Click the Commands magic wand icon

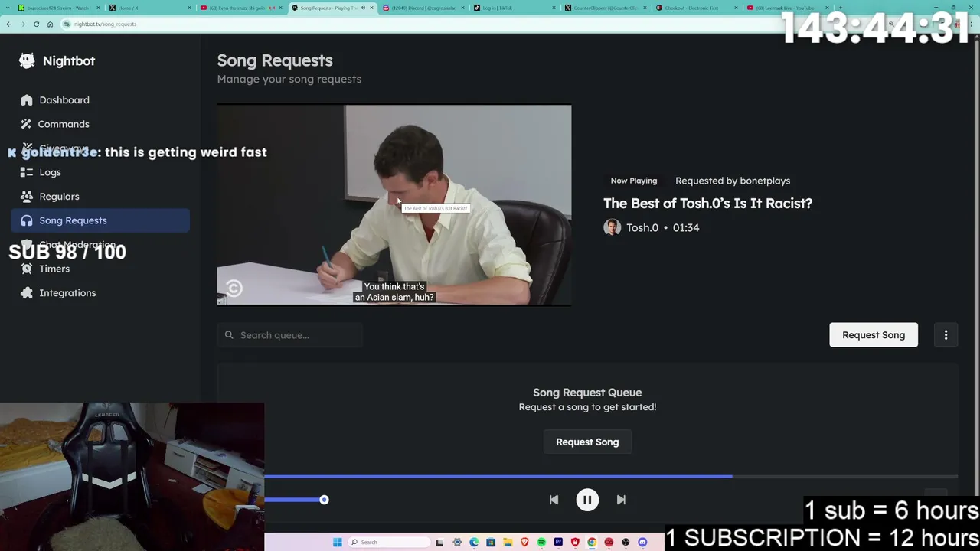[x=27, y=124]
